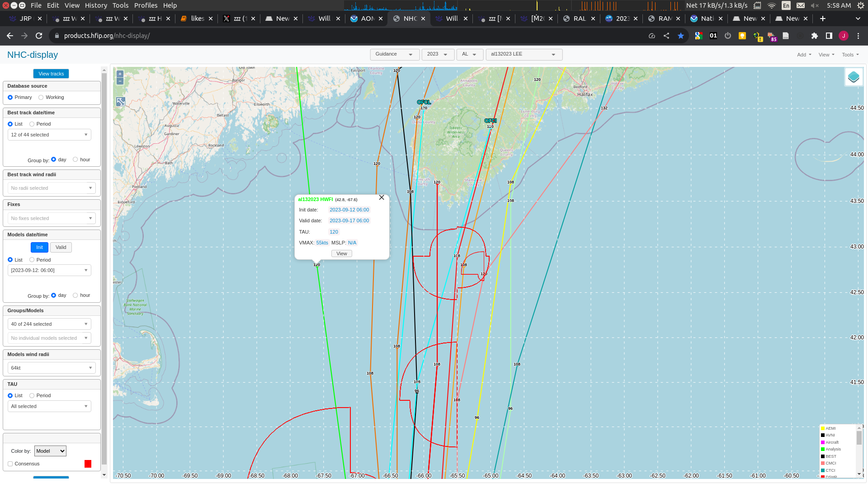Screen dimensions: 868x488
Task: Select the Valid models button
Action: [x=61, y=247]
